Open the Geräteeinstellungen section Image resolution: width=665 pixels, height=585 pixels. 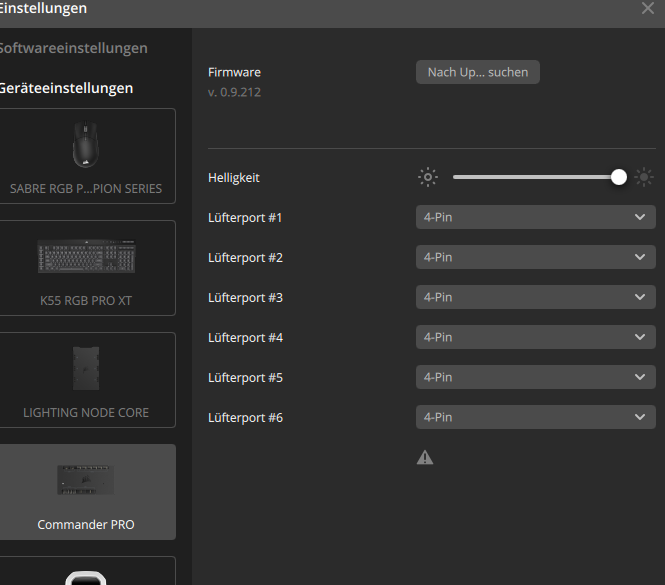(x=66, y=88)
